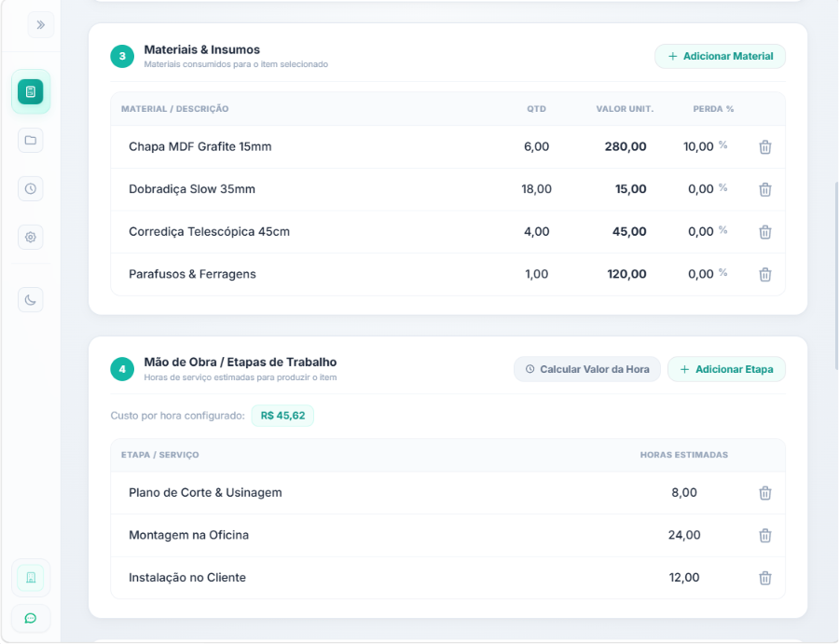Open the folder icon in the sidebar
The height and width of the screenshot is (644, 839).
coord(31,140)
